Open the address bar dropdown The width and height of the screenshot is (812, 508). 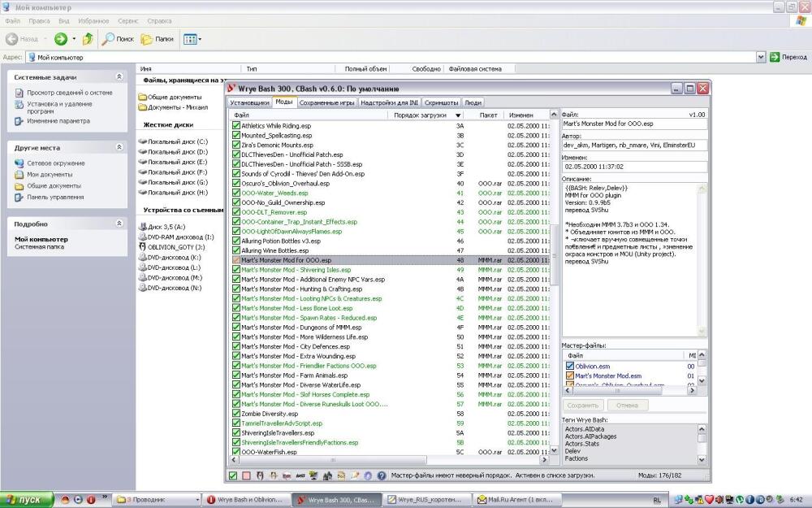761,57
